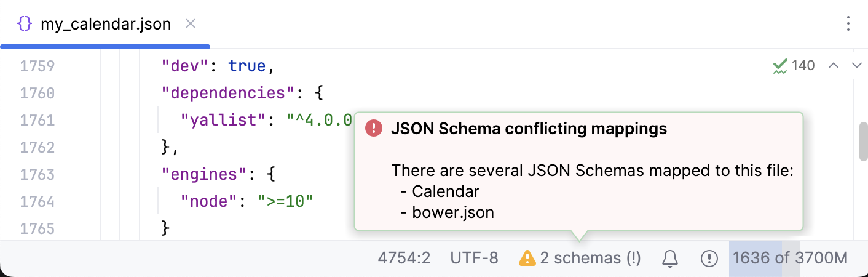Click the 140 inspection problems count

(x=803, y=66)
